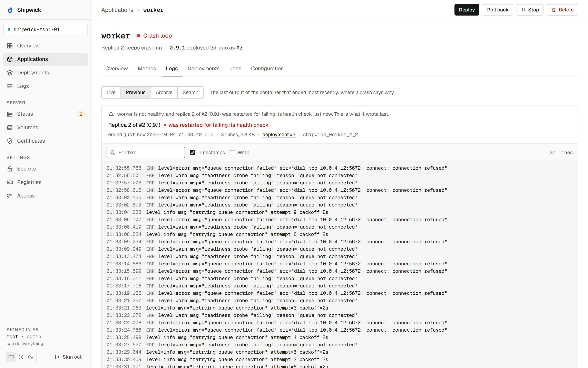Click the breadcrumb chevron separator
Viewport: 588px width, 368px height.
point(138,10)
